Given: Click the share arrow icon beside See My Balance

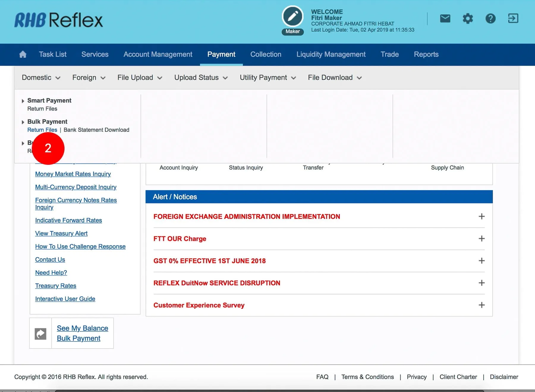Looking at the screenshot, I should click(41, 333).
